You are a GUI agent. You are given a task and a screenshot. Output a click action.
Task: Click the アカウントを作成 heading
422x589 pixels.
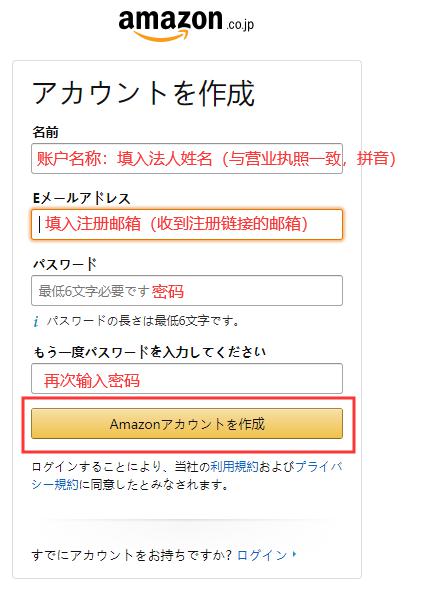point(144,94)
